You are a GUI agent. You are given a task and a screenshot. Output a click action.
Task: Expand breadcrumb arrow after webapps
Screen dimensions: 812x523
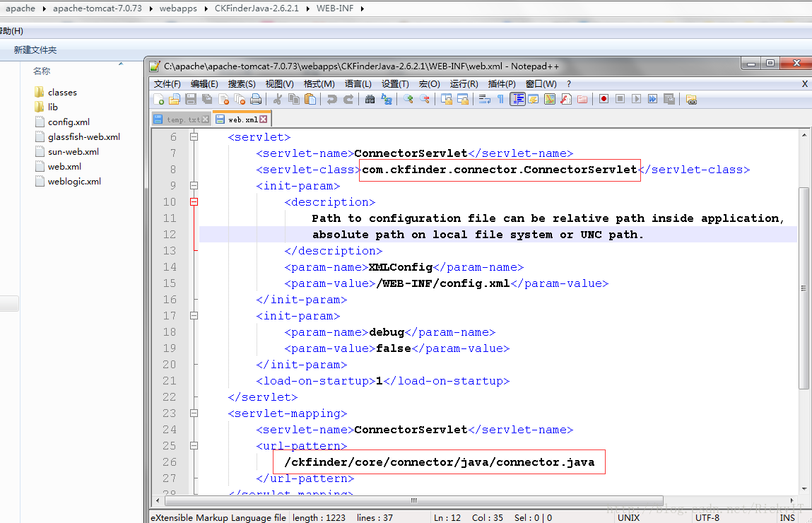click(x=206, y=8)
